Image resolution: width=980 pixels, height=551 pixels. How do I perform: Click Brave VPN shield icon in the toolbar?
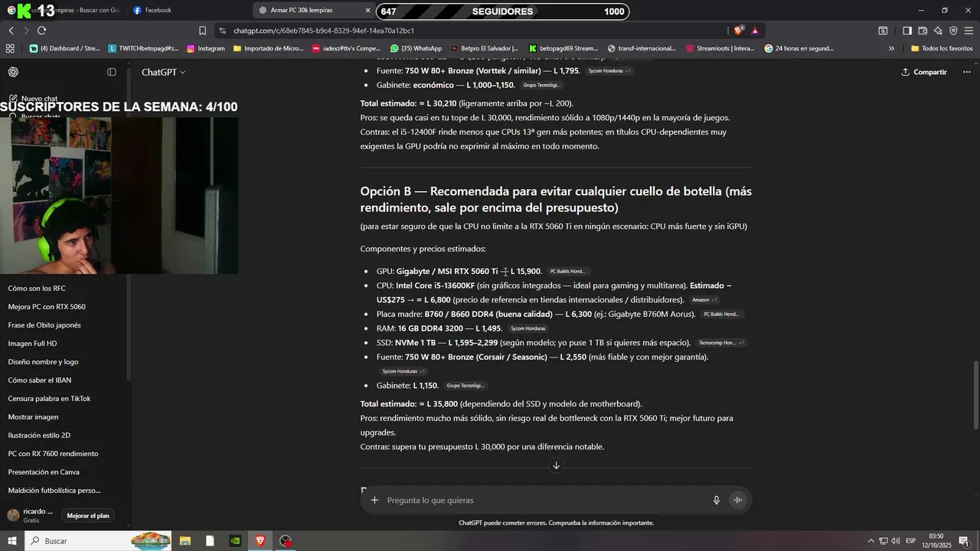pyautogui.click(x=953, y=31)
